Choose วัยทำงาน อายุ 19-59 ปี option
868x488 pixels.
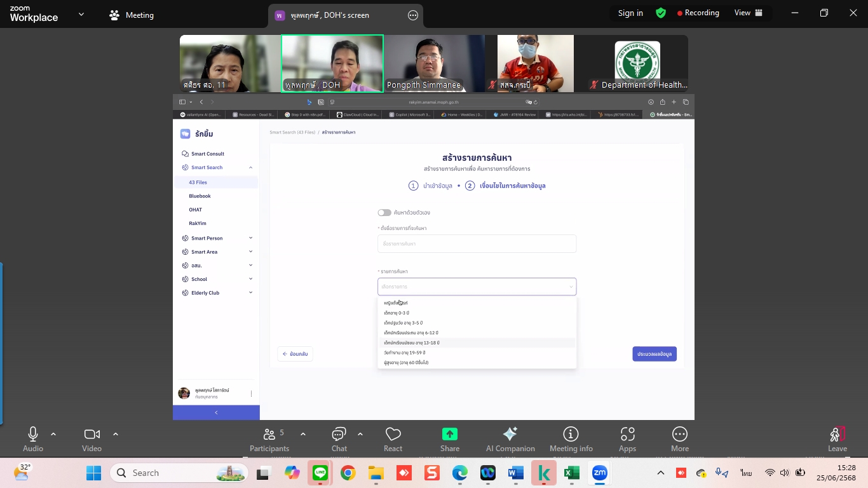[x=477, y=353]
